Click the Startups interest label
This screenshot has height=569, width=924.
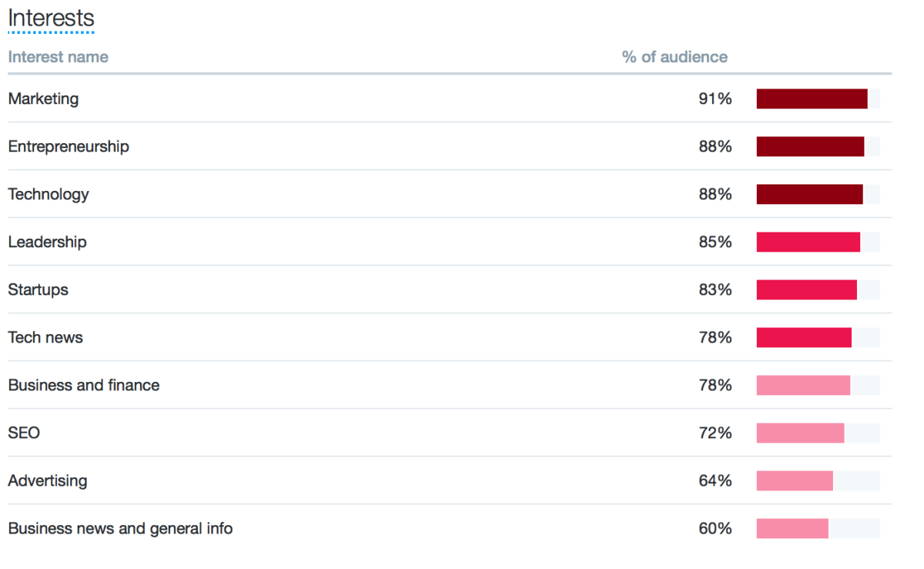pos(38,290)
